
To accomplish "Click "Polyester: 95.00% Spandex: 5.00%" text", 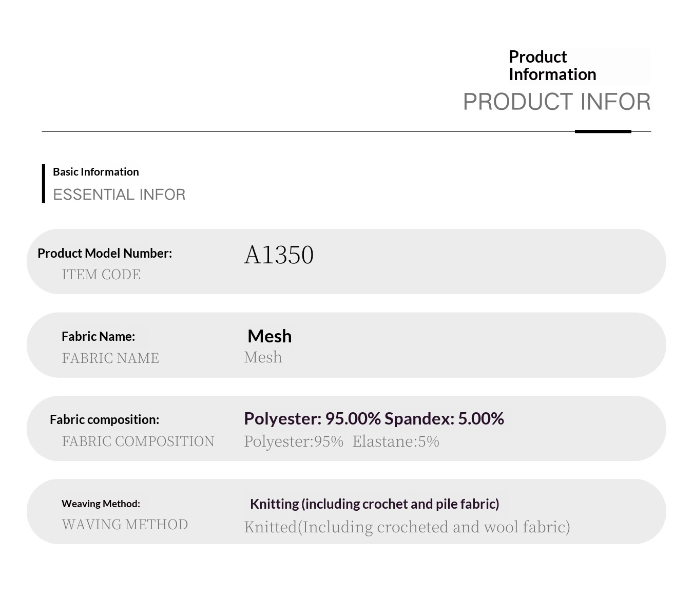I will (x=374, y=419).
